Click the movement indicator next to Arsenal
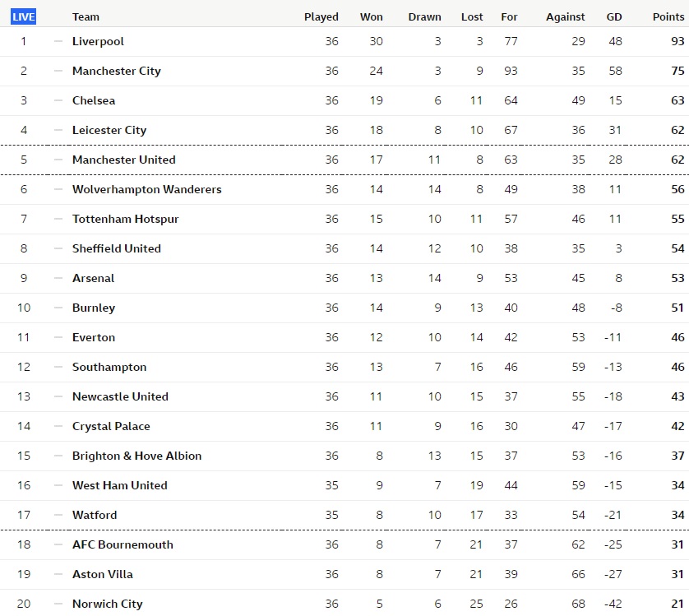 point(58,278)
